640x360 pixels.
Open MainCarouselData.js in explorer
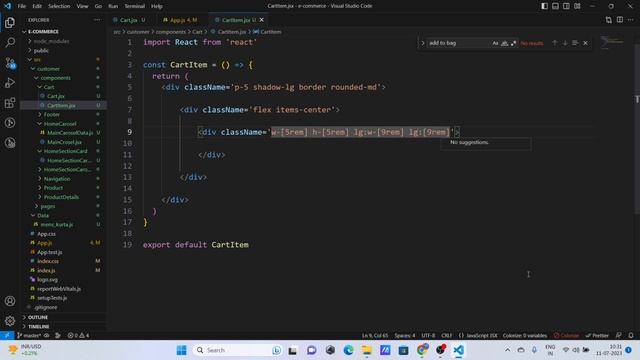70,133
